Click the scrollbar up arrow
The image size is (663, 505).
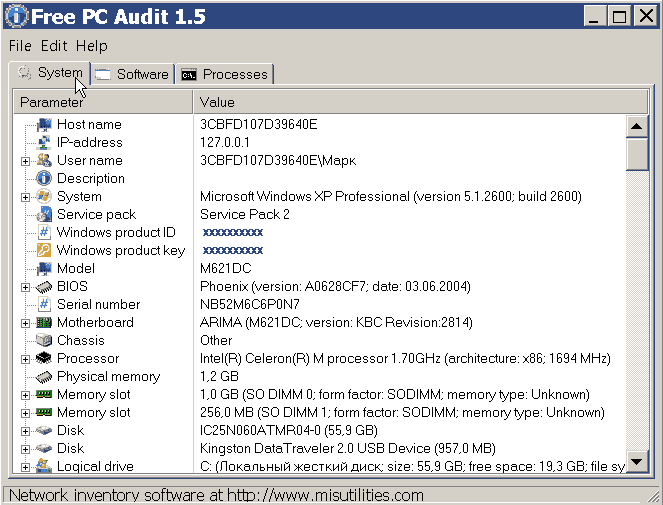[636, 126]
